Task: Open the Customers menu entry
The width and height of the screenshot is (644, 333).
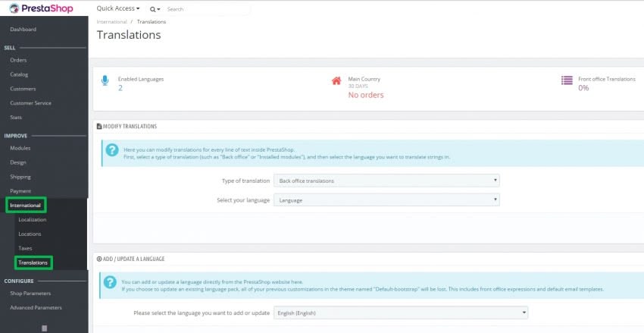Action: pyautogui.click(x=23, y=89)
